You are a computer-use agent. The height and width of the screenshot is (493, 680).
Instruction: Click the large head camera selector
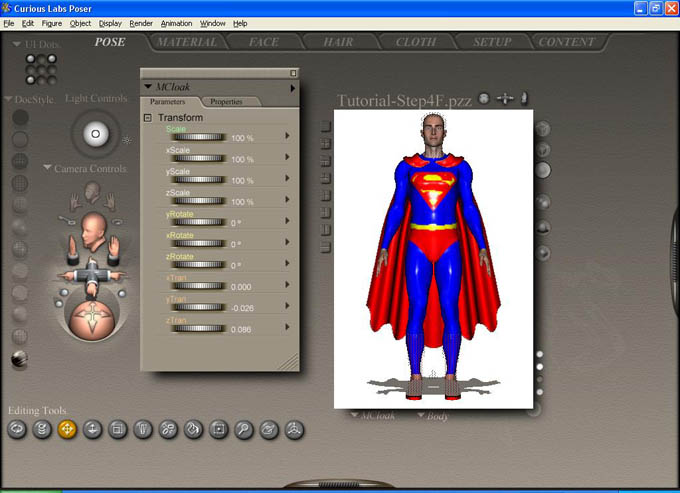click(x=93, y=231)
